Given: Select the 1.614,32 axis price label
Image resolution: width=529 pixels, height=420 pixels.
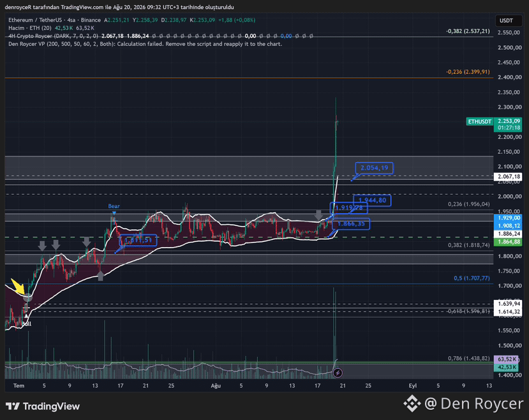Looking at the screenshot, I should pos(508,311).
